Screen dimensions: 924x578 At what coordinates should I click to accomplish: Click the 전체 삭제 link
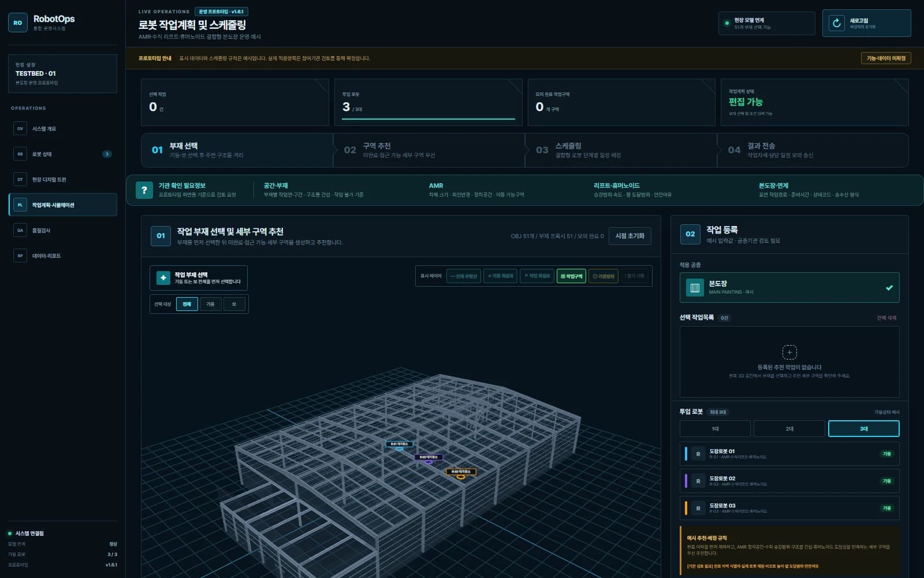pos(886,318)
